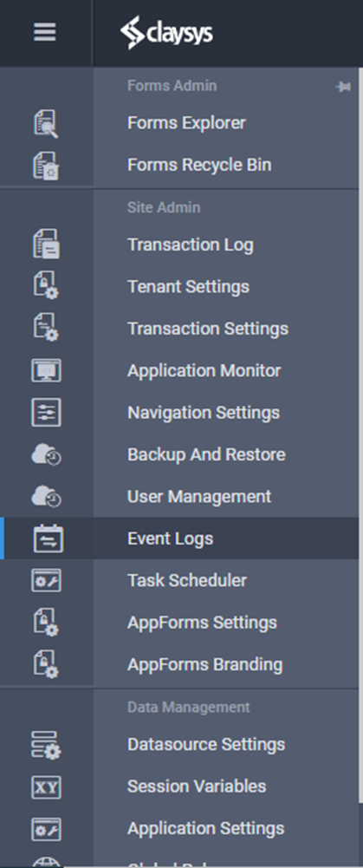
Task: Toggle the hamburger menu icon
Action: pyautogui.click(x=45, y=32)
